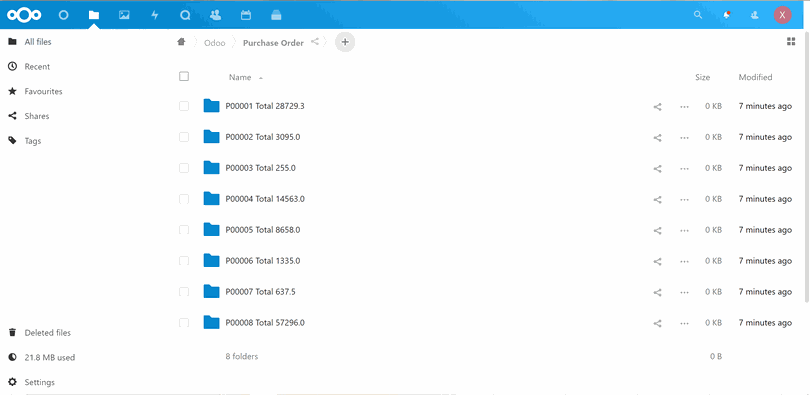This screenshot has width=810, height=395.
Task: Click the share icon for P00005
Action: tap(658, 231)
